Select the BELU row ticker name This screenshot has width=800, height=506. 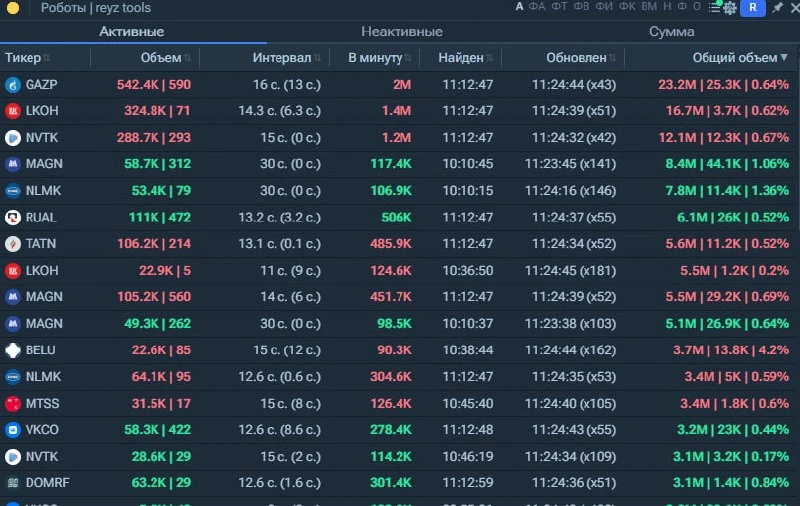click(40, 350)
